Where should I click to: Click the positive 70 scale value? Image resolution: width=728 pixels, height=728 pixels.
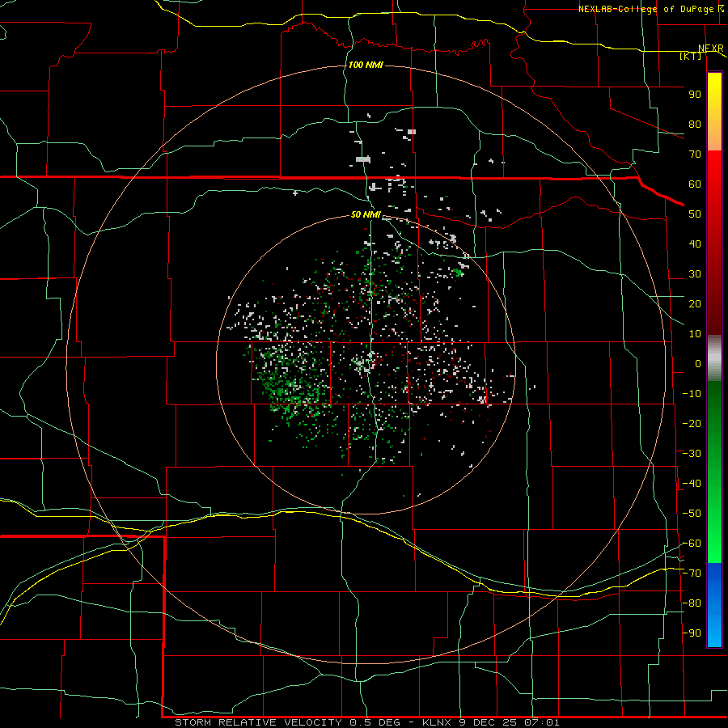(x=695, y=154)
